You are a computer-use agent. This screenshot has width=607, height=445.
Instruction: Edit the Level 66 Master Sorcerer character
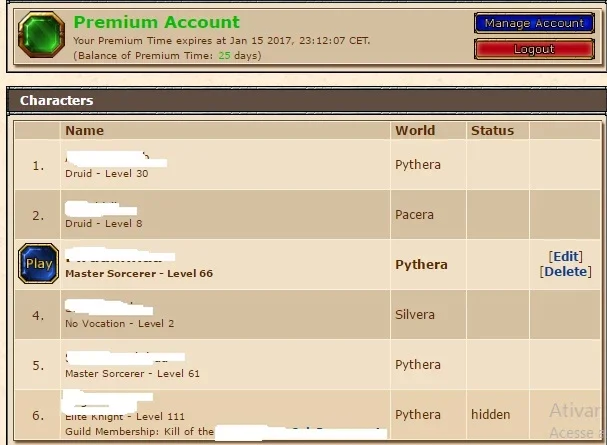coord(566,257)
